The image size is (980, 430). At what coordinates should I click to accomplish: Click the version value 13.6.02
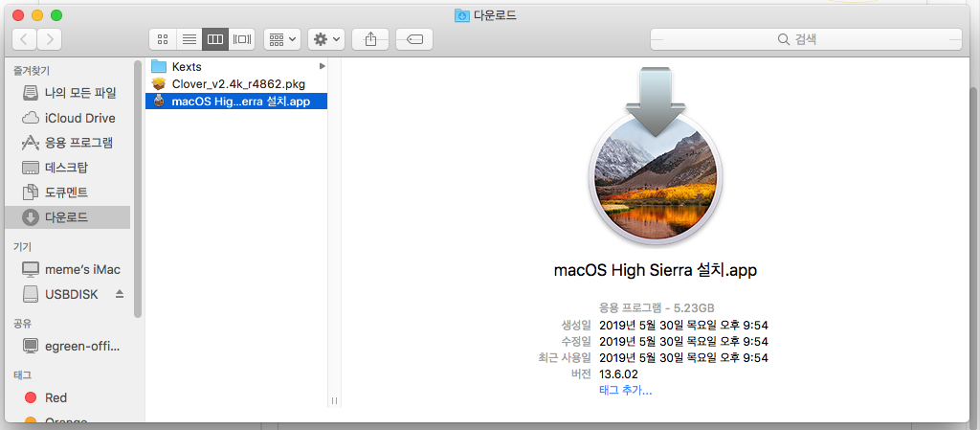(x=618, y=373)
